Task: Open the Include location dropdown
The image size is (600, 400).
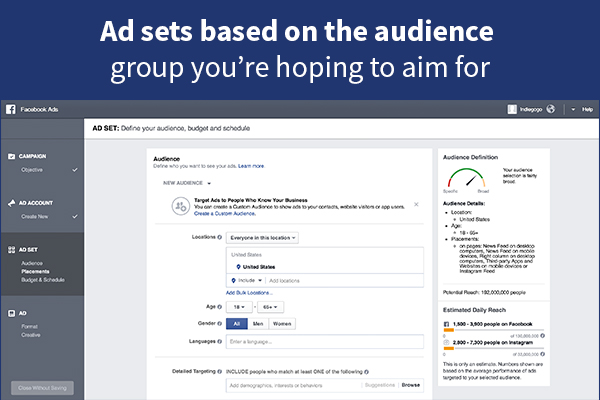Action: [246, 281]
